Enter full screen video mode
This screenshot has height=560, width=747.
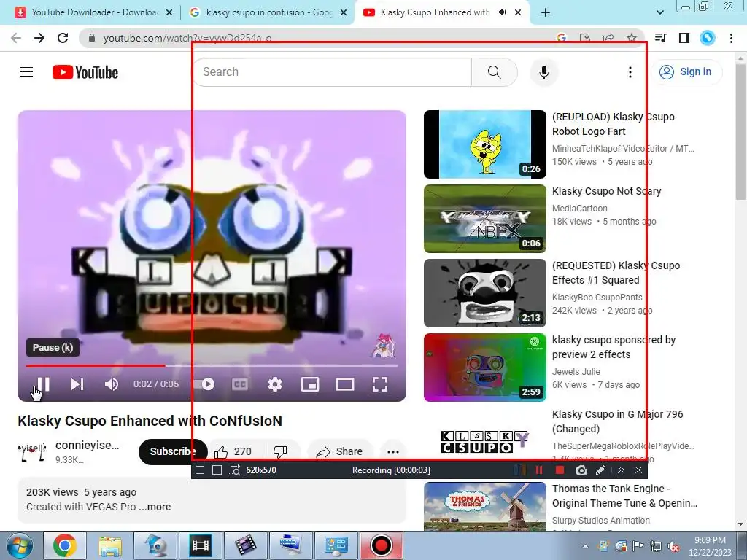point(379,384)
